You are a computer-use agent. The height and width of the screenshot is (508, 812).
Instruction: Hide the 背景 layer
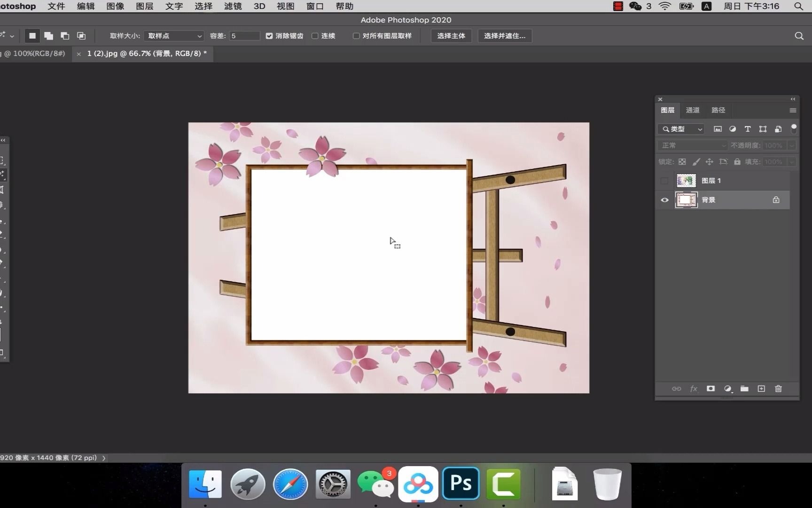tap(664, 200)
